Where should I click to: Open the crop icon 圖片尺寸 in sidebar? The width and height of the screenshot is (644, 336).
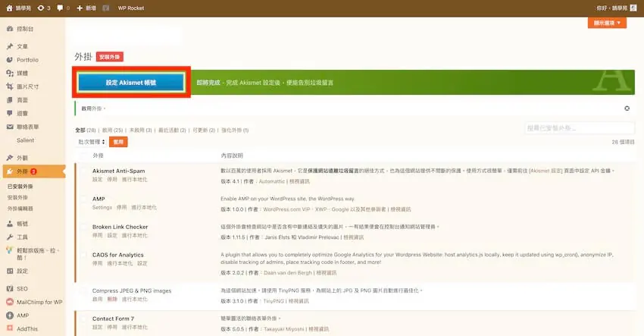pyautogui.click(x=10, y=86)
